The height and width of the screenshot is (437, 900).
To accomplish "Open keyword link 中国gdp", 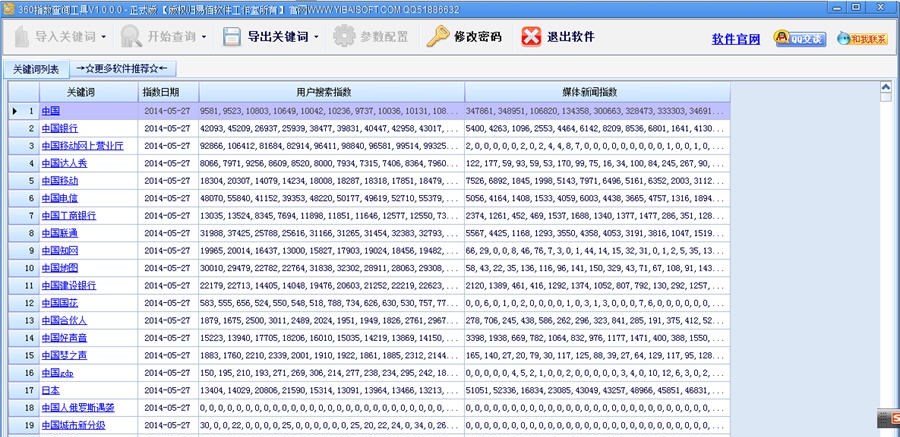I will pos(57,373).
